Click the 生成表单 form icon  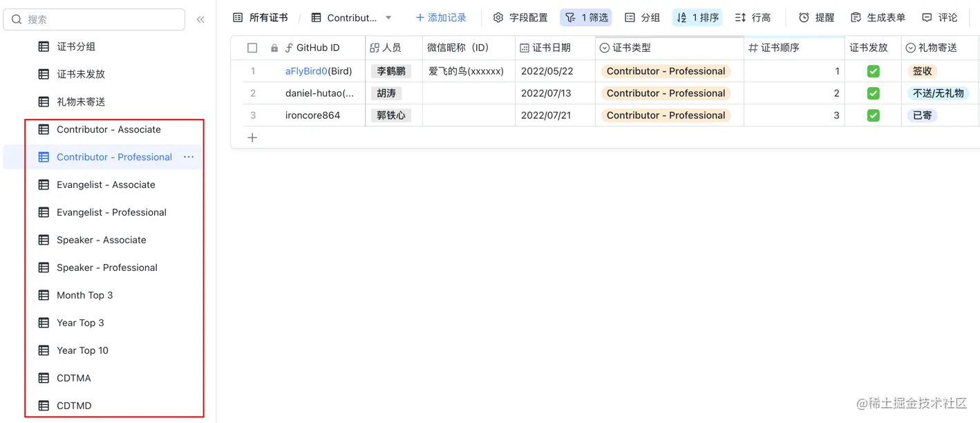click(x=856, y=17)
